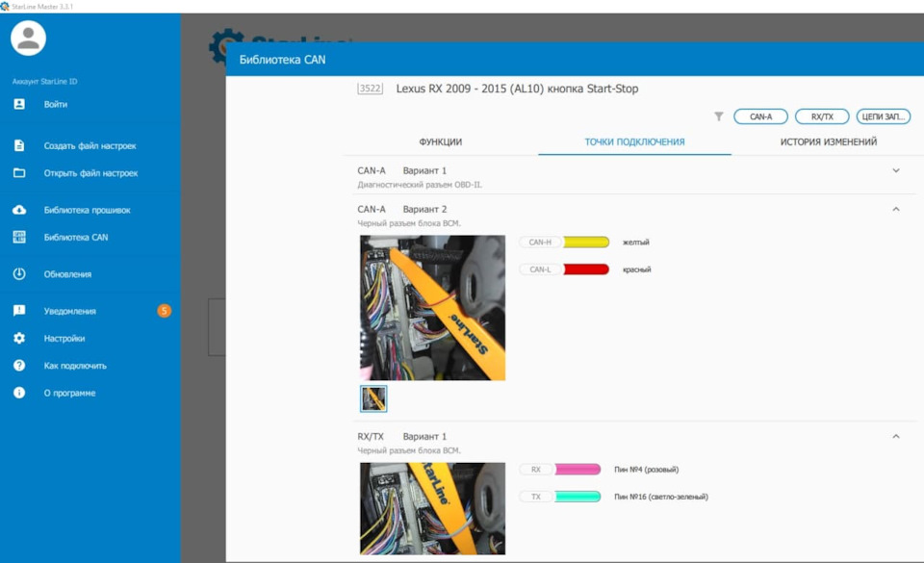Screen dimensions: 924x563
Task: Click the Обновления update icon
Action: coord(19,274)
